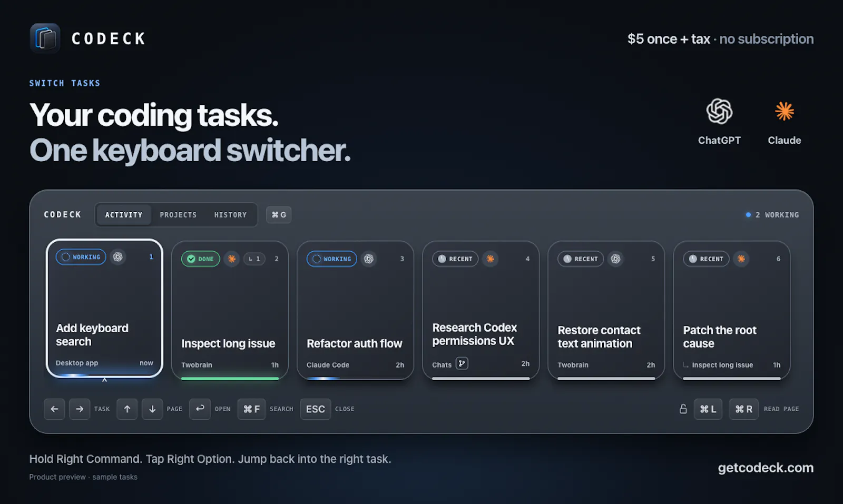The width and height of the screenshot is (843, 504).
Task: Click the padlock icon next to ⌘L
Action: click(x=683, y=409)
